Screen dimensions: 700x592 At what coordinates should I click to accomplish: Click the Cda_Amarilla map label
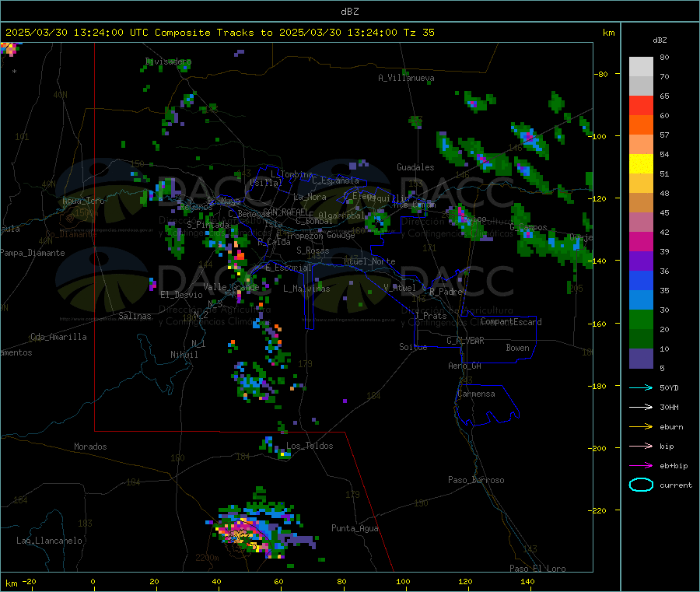[58, 337]
